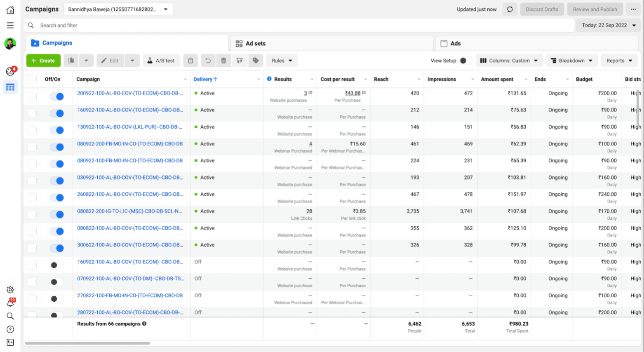The height and width of the screenshot is (352, 644).
Task: Toggle on campaign 070922-100-AL-BO-COV-(TO-DM)
Action: (57, 282)
